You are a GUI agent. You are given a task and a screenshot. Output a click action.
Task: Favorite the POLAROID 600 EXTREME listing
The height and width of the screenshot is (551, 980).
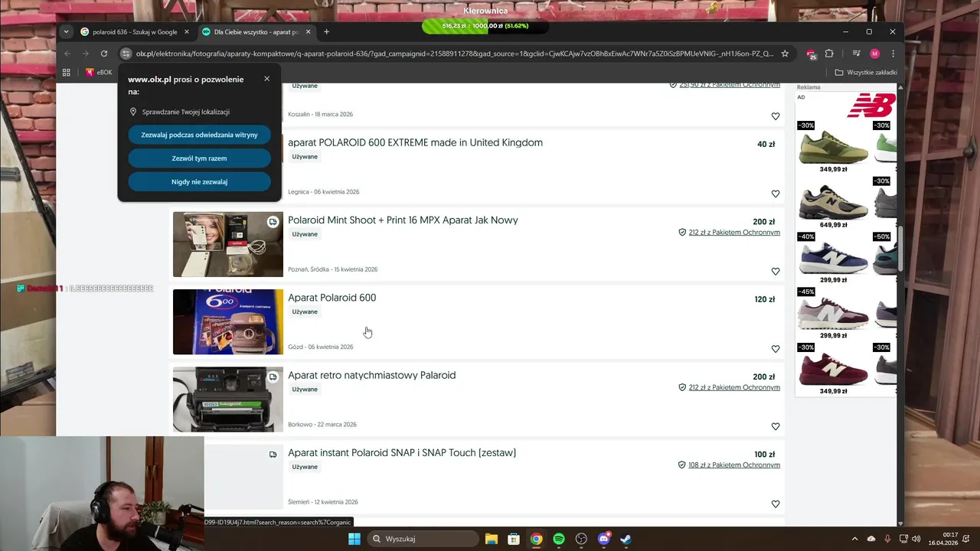click(x=776, y=194)
